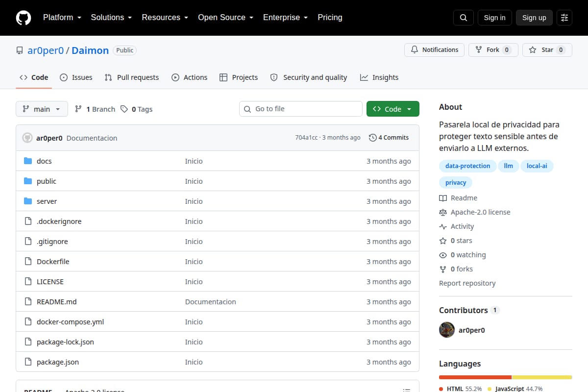
Task: Click the watching eye icon
Action: [x=443, y=255]
